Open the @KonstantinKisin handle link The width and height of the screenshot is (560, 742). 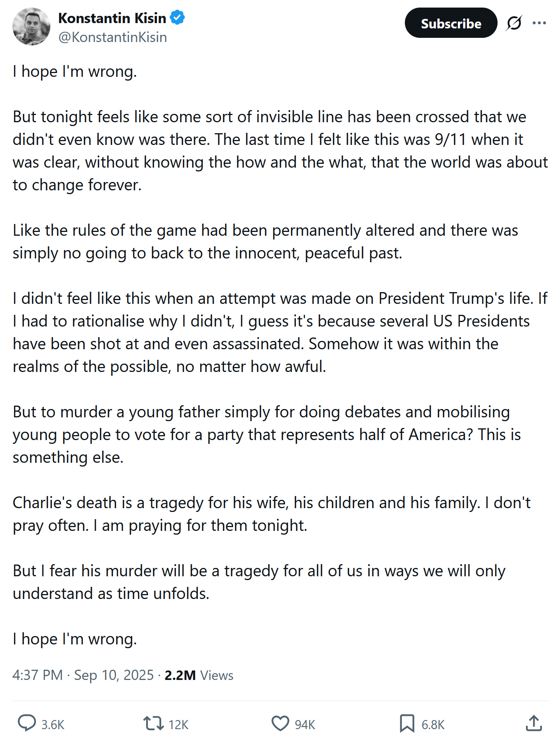pos(112,37)
